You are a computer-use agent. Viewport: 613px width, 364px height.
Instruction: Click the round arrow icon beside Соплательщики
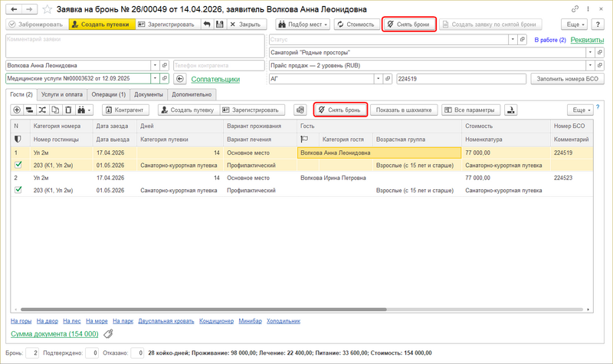[181, 78]
